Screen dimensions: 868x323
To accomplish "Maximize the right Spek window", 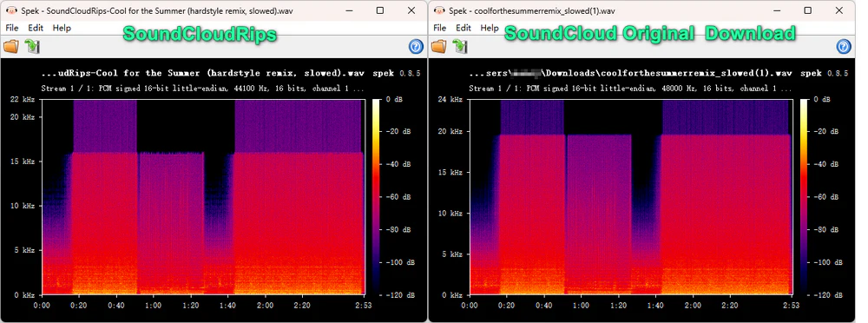I will click(807, 10).
